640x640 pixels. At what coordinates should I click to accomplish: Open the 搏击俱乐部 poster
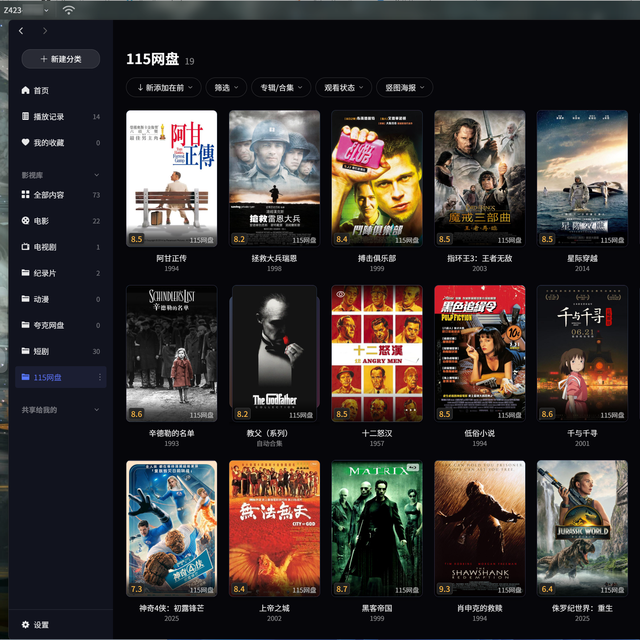(x=377, y=178)
